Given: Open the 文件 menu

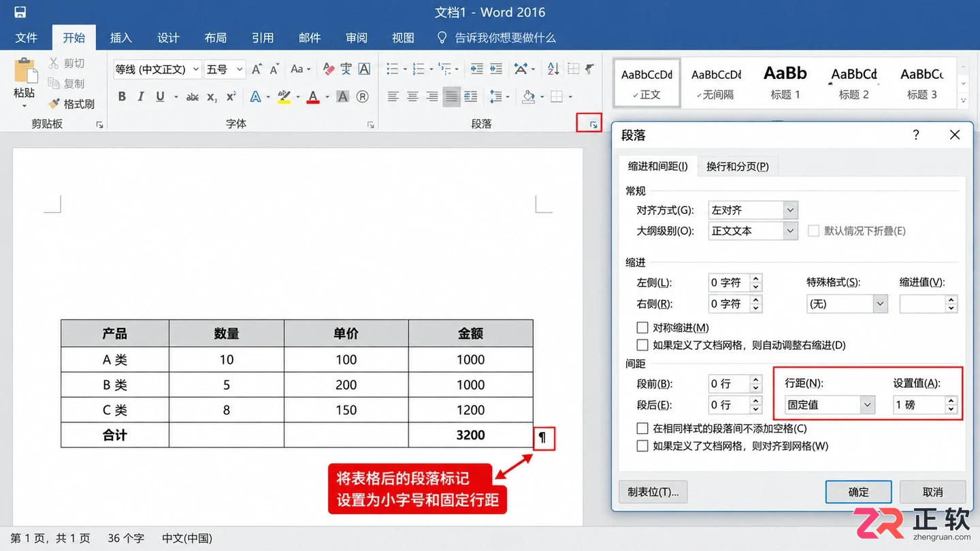Looking at the screenshot, I should click(x=27, y=37).
